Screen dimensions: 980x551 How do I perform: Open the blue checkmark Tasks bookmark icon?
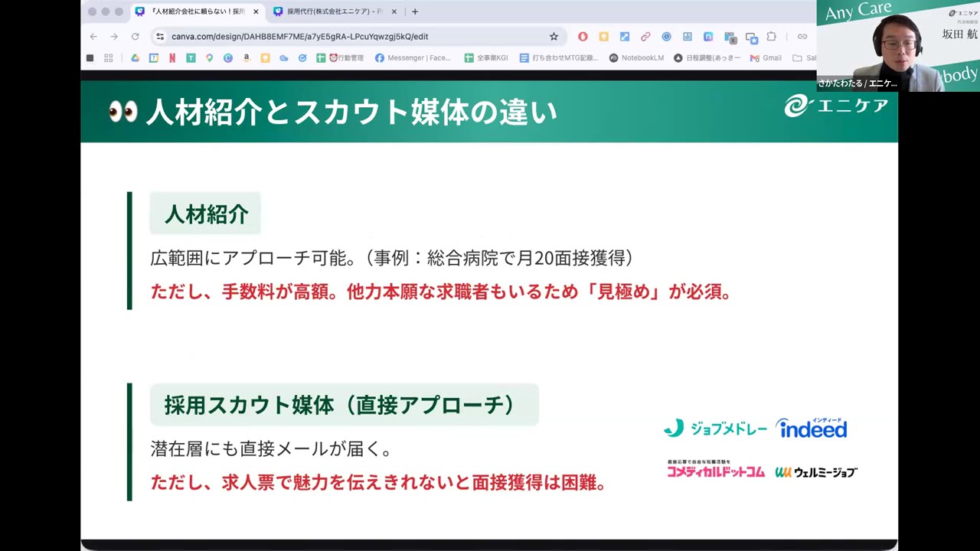coord(302,57)
